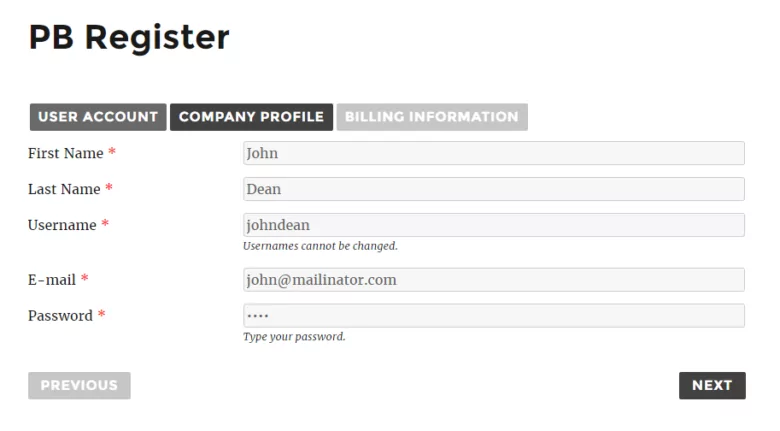780x431 pixels.
Task: Click the Last Name label
Action: pyautogui.click(x=64, y=189)
